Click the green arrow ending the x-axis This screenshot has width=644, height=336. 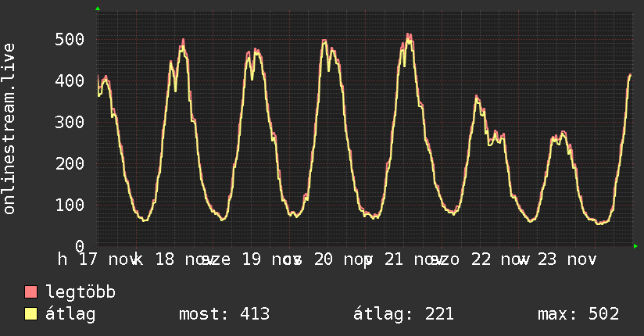635,246
